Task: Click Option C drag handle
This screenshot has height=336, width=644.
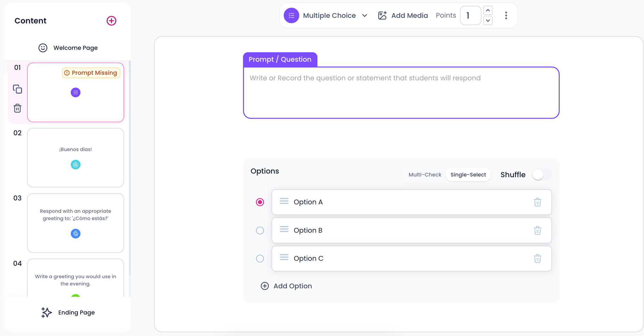Action: click(284, 257)
